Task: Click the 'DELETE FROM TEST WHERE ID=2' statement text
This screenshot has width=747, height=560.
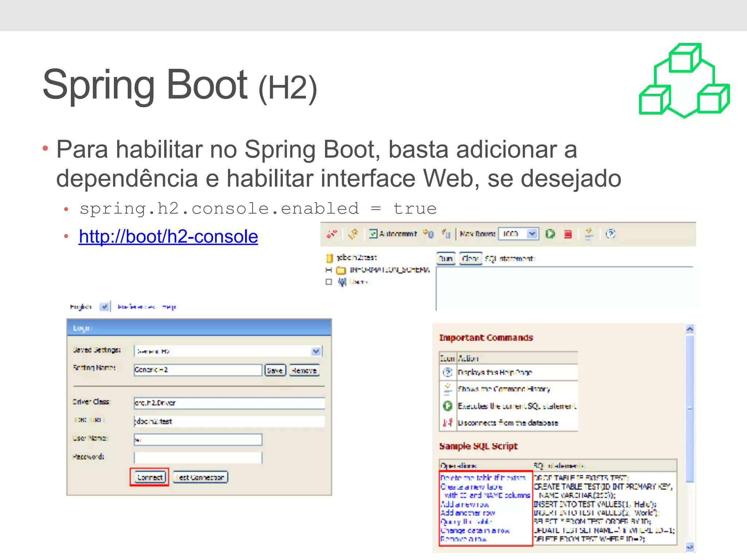Action: pos(589,539)
